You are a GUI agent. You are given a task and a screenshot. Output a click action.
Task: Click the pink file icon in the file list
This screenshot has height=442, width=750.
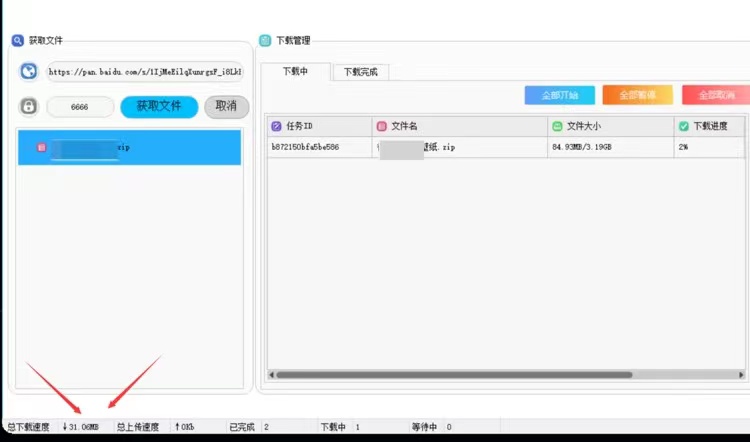[x=42, y=147]
